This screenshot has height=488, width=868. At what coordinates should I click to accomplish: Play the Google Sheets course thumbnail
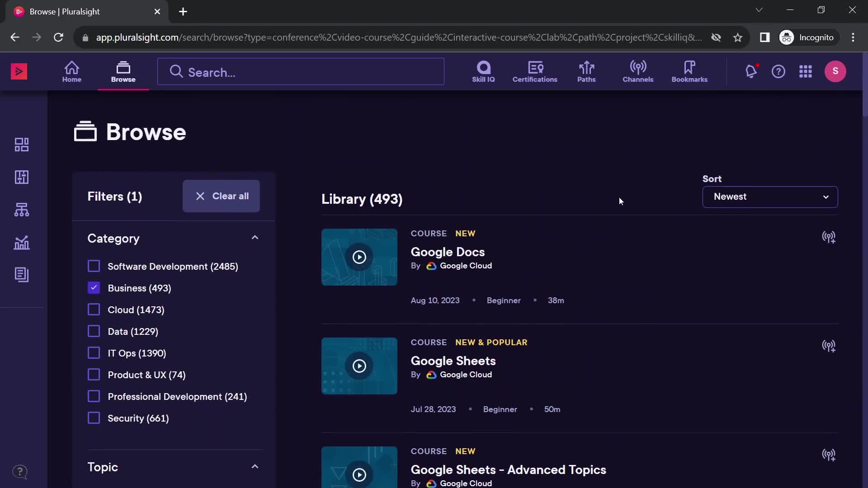click(359, 366)
